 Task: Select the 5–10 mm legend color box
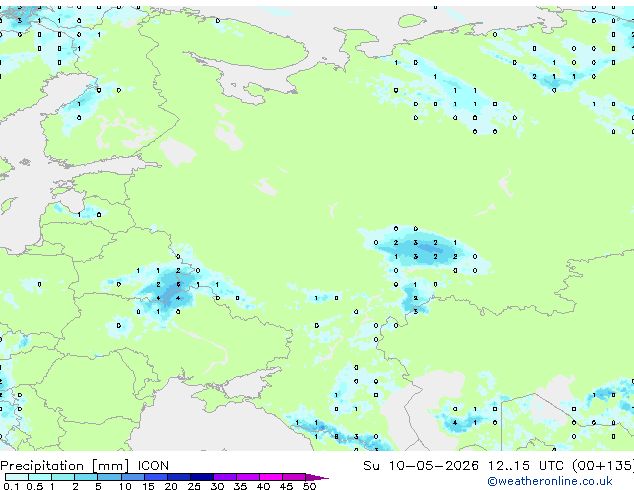click(x=109, y=477)
